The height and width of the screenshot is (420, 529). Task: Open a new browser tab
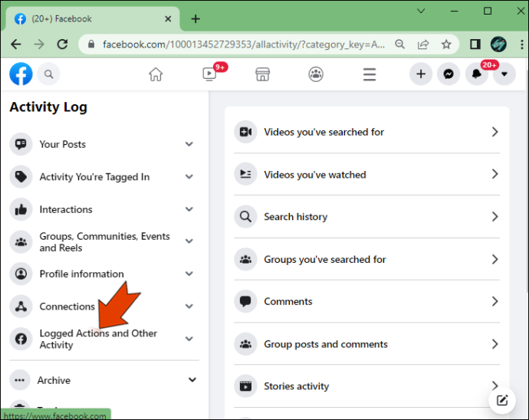195,19
